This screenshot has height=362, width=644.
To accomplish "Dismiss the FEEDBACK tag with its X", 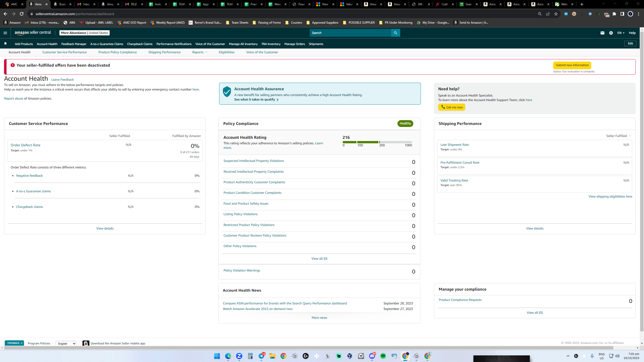I will (x=22, y=343).
